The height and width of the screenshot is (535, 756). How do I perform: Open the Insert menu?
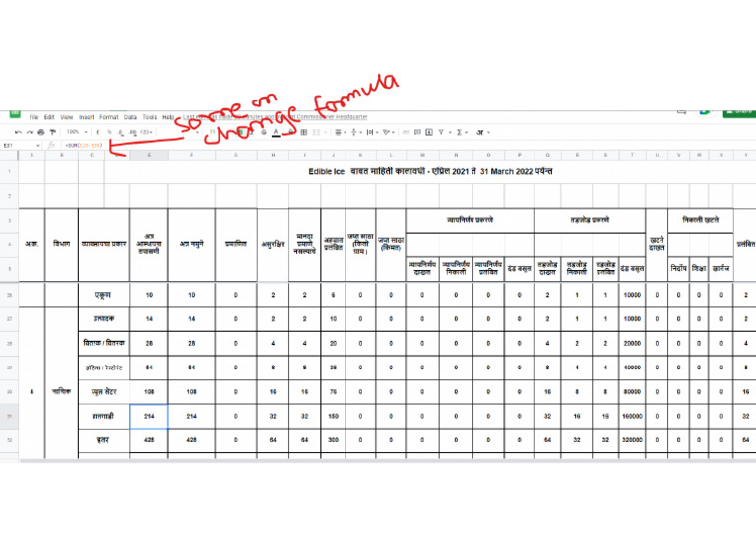point(87,117)
